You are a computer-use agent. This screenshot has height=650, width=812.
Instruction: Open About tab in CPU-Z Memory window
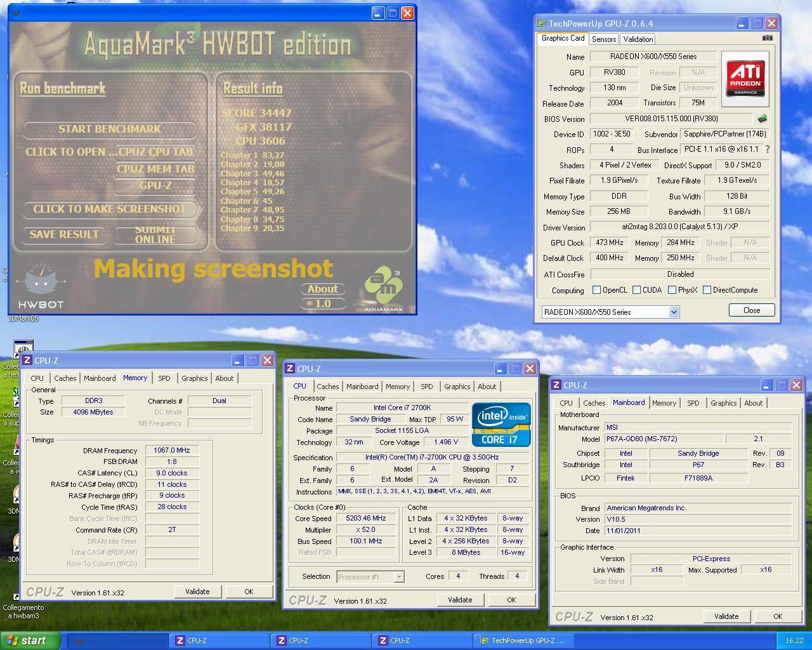pos(225,378)
